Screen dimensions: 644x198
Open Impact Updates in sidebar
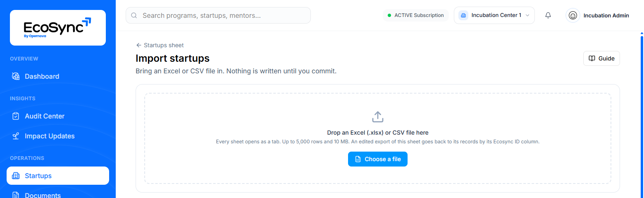58,136
